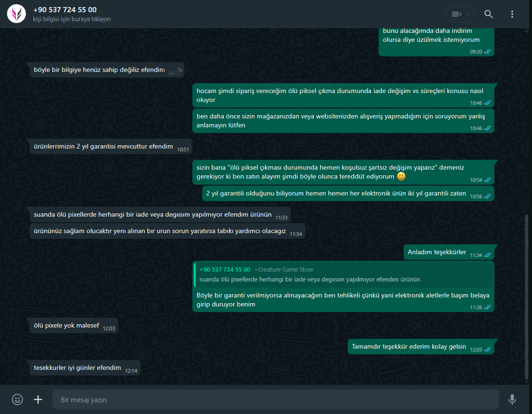Image resolution: width=532 pixels, height=414 pixels.
Task: Click read receipt ticks on 12:03 message
Action: point(487,349)
